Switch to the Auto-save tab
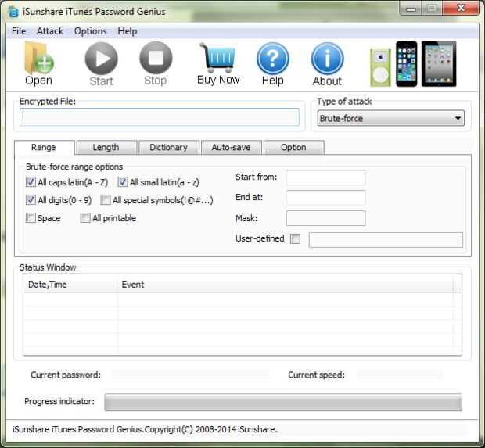This screenshot has width=485, height=448. pyautogui.click(x=232, y=148)
